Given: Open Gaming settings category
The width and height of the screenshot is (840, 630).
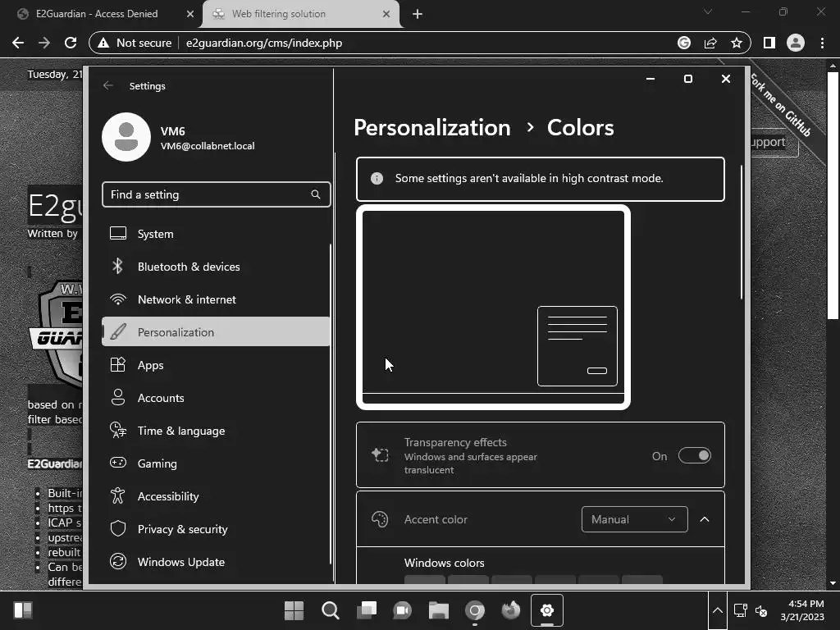Looking at the screenshot, I should 216,463.
